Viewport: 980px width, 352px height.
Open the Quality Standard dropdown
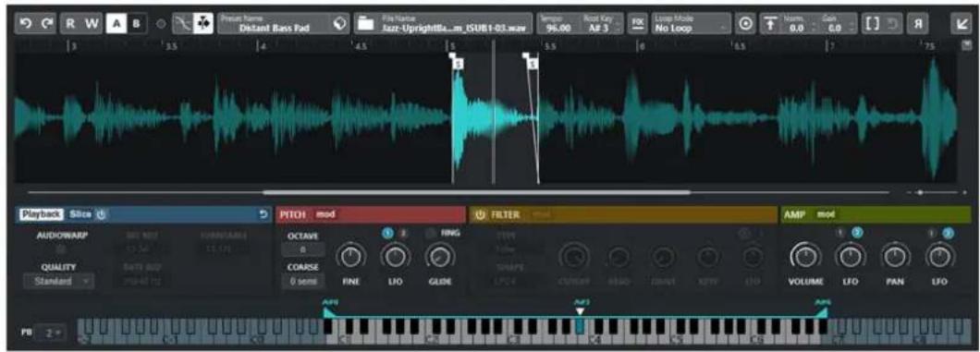pos(58,282)
